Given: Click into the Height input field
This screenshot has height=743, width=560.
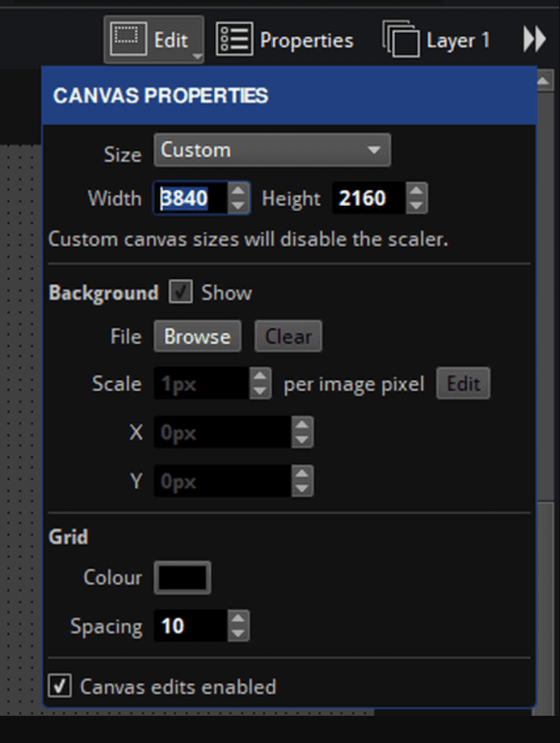Looking at the screenshot, I should point(369,198).
